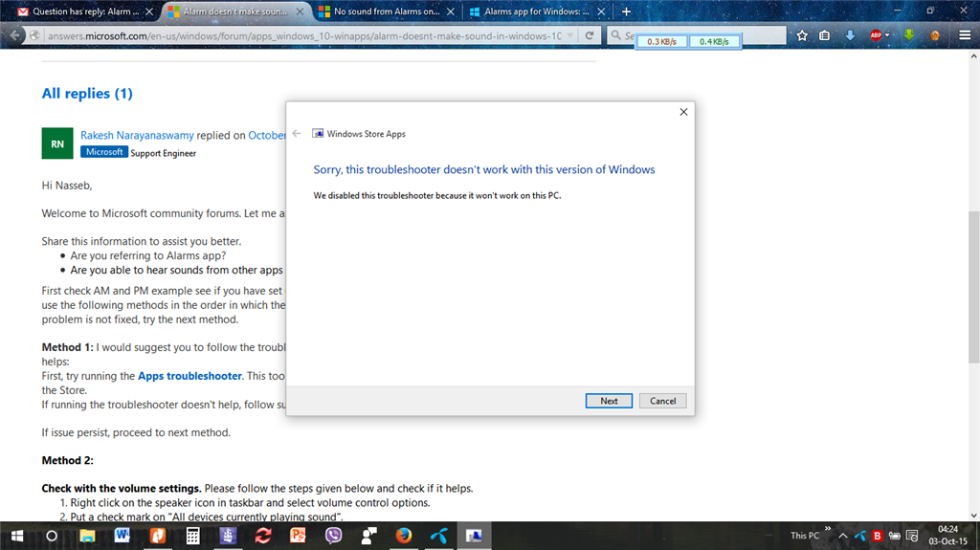Click the Adblock Plus ABP icon
Viewport: 980px width, 550px height.
[876, 35]
